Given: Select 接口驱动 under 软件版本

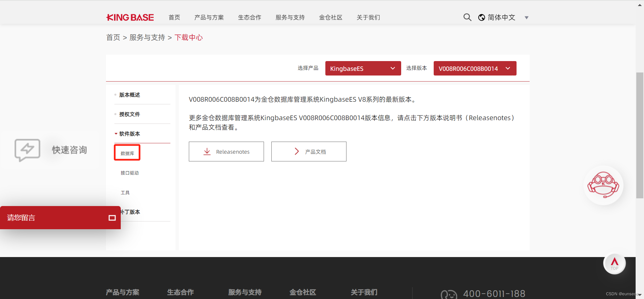Looking at the screenshot, I should click(130, 173).
